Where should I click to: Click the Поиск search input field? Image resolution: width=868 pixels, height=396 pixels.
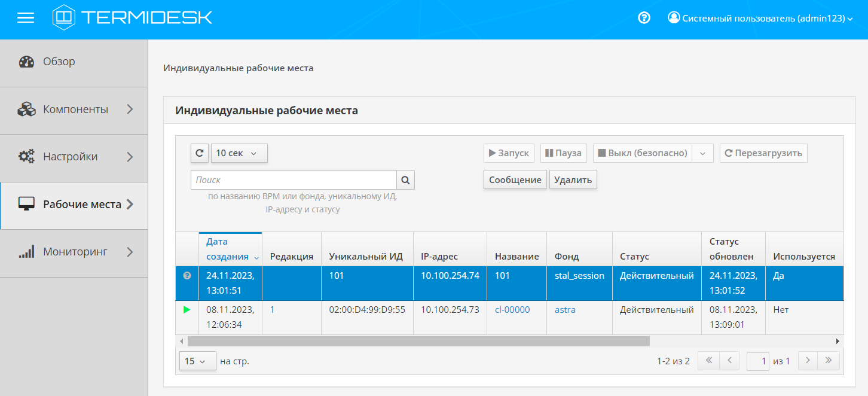tap(294, 179)
